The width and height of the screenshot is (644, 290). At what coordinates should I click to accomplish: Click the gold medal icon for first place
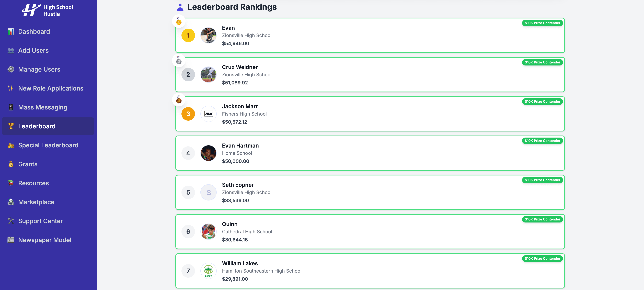coord(179,21)
